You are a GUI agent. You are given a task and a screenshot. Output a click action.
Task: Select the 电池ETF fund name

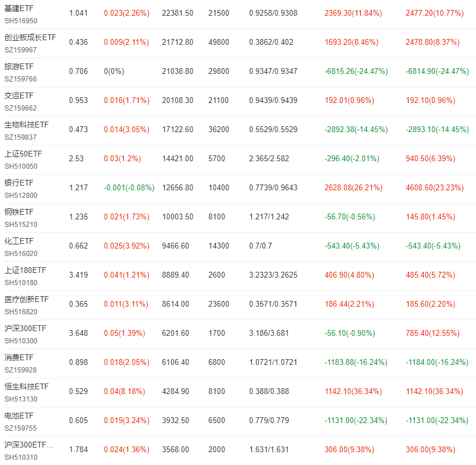coord(19,416)
